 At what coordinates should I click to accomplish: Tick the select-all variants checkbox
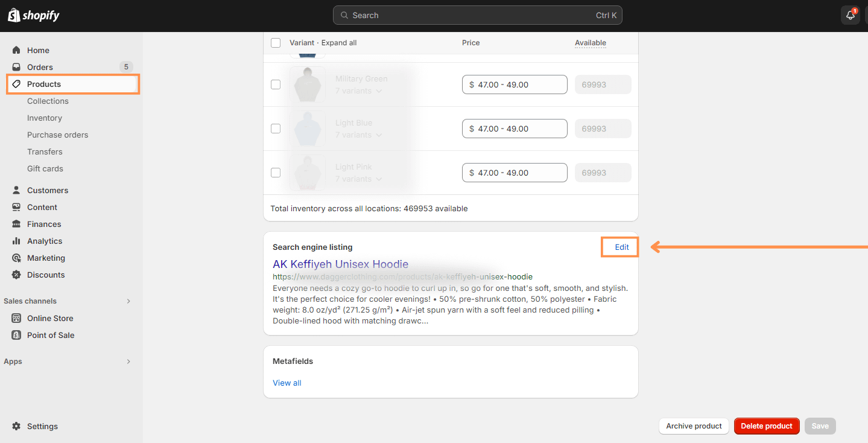(x=276, y=43)
